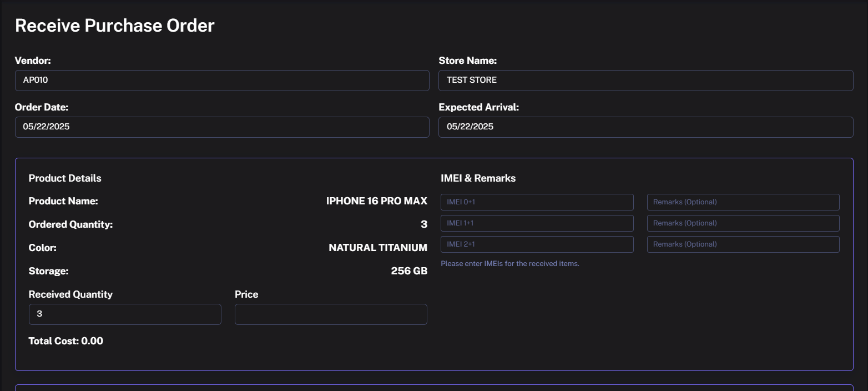Select the Store Name field TEST STORE
This screenshot has width=868, height=391.
point(646,81)
